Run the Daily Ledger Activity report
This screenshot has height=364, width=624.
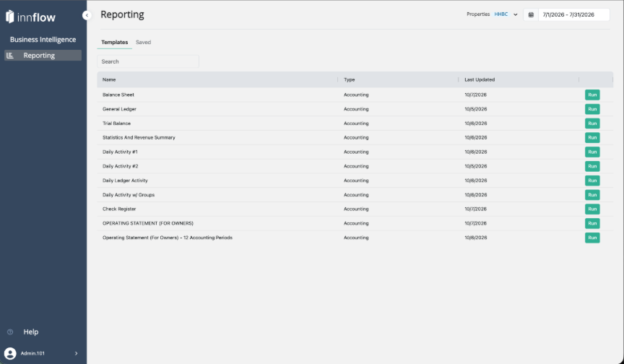coord(592,181)
